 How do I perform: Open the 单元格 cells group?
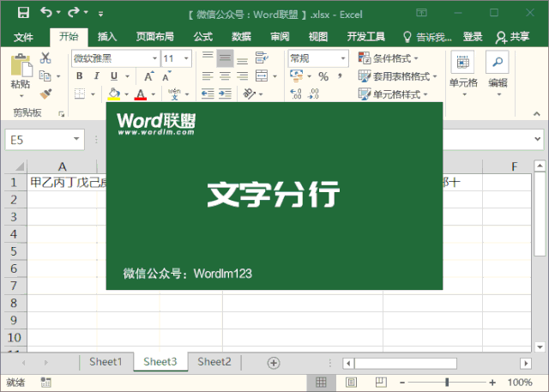(463, 75)
